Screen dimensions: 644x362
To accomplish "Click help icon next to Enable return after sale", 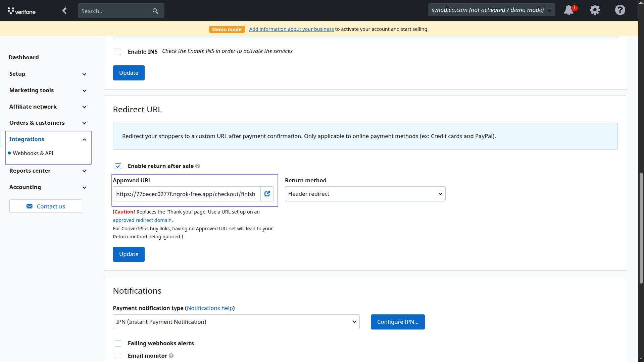I will 198,166.
